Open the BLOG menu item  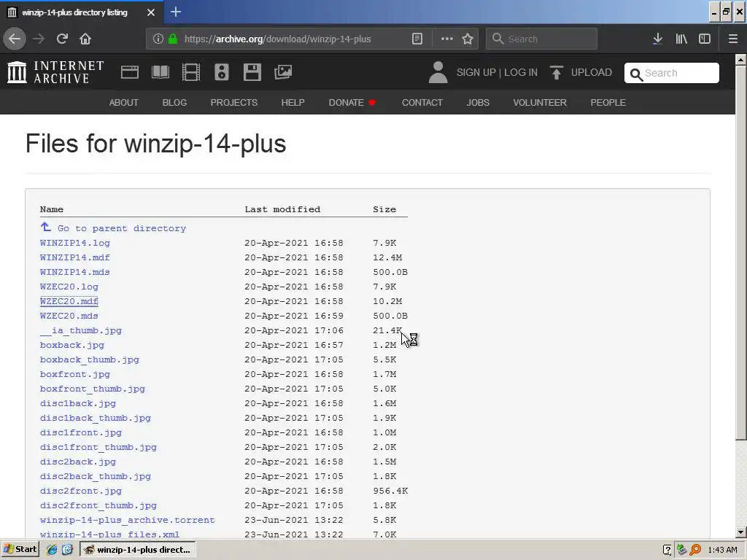(x=174, y=102)
